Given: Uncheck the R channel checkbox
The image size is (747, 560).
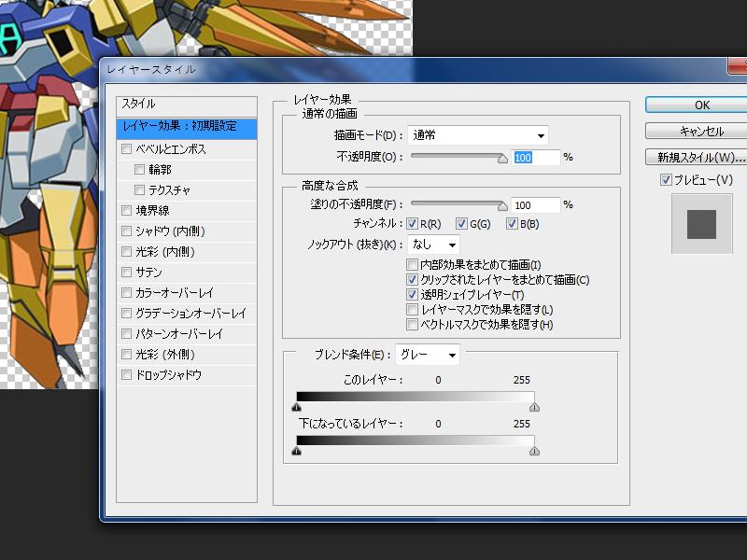Looking at the screenshot, I should [412, 224].
